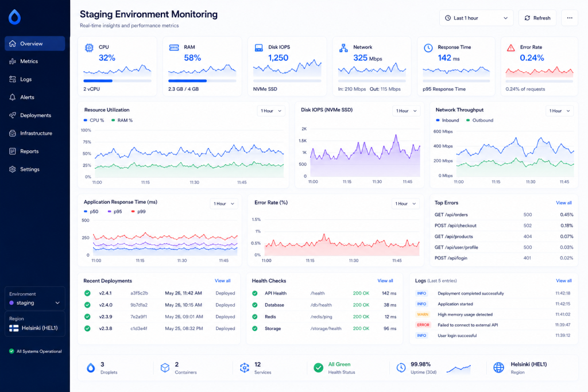Viewport: 588px width, 392px height.
Task: Click the Helsinki (HEL1) region selector
Action: [x=35, y=324]
